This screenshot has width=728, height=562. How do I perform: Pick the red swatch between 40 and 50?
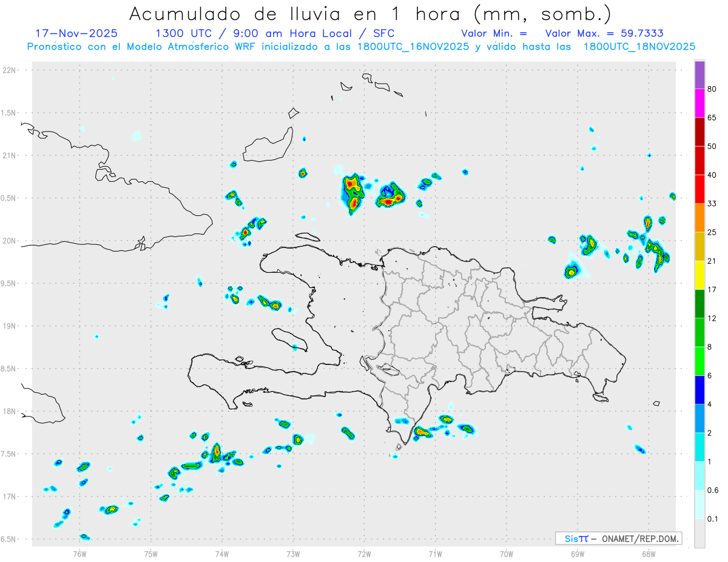coord(699,161)
